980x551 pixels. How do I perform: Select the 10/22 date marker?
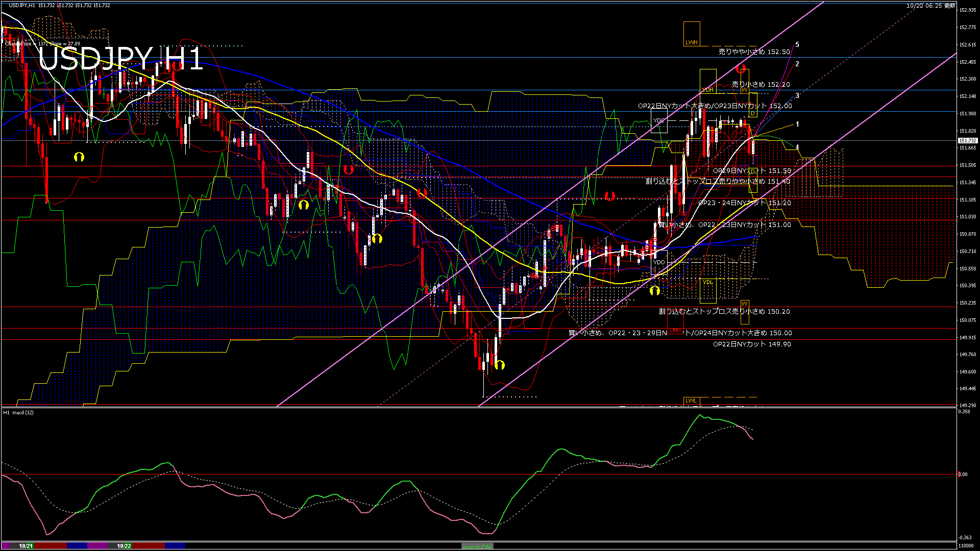point(124,546)
